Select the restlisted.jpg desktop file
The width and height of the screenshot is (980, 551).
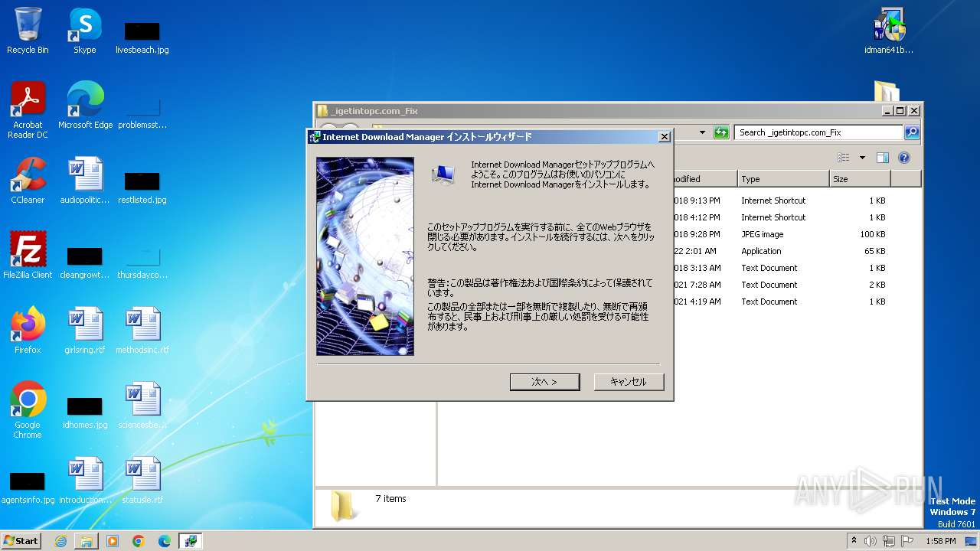(x=142, y=187)
